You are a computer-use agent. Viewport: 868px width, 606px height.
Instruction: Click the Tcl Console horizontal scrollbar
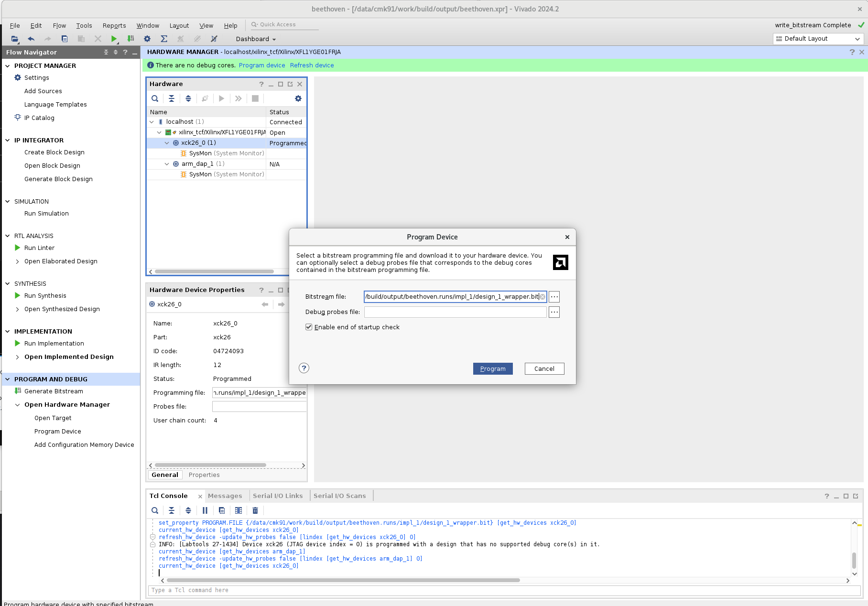pyautogui.click(x=343, y=580)
